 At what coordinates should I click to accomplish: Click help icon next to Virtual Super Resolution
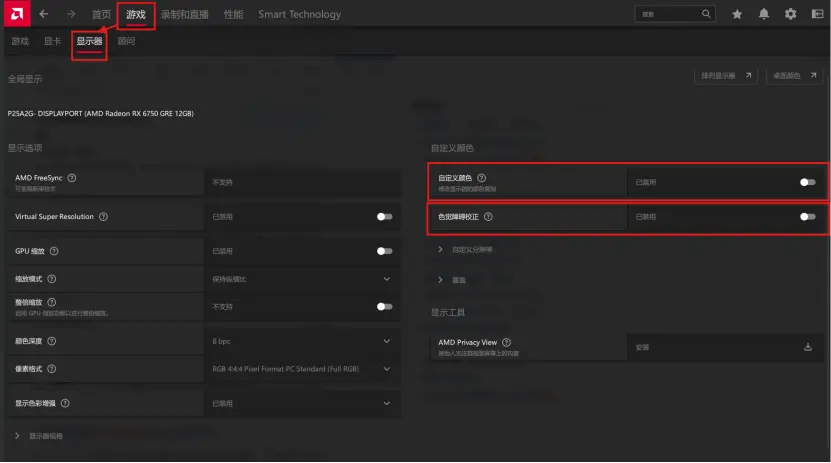(x=104, y=216)
